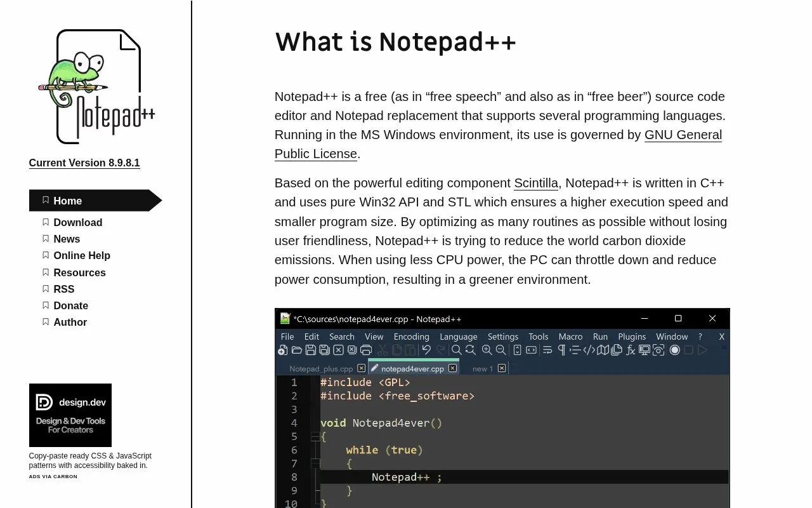Click the Undo arrow icon
Screen dimensions: 812x508
426,349
